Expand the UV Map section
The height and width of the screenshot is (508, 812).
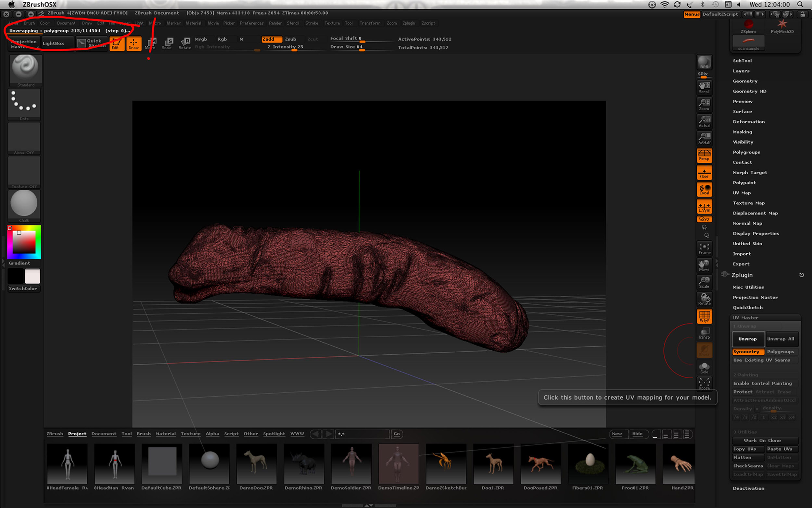coord(742,193)
